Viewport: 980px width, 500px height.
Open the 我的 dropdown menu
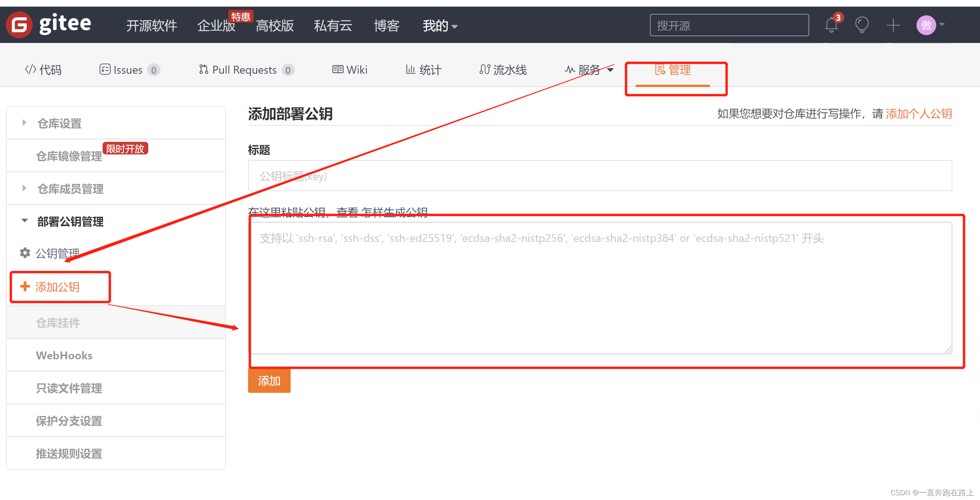click(440, 26)
